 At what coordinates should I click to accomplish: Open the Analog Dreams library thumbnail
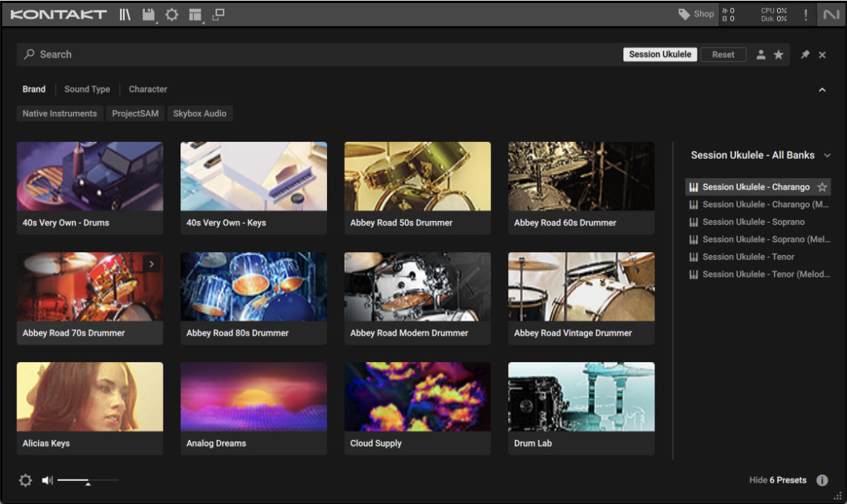tap(253, 397)
